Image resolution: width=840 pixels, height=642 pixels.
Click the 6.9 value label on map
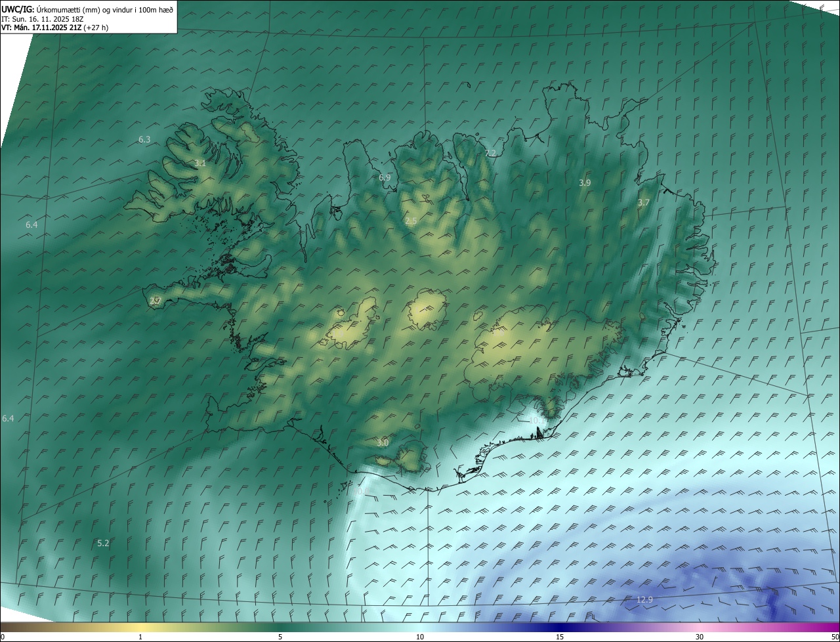[385, 178]
